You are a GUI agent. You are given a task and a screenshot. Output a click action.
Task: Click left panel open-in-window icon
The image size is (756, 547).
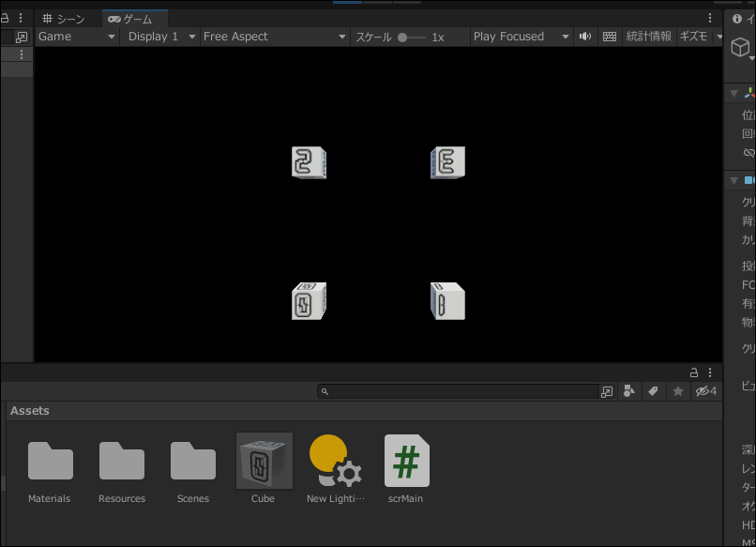click(x=22, y=38)
